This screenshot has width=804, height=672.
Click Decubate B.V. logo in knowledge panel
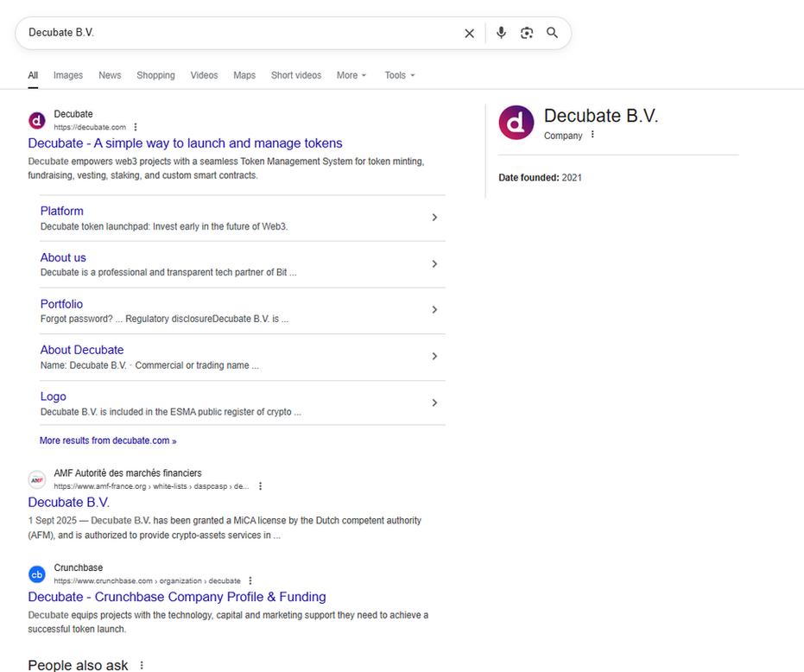pyautogui.click(x=516, y=123)
